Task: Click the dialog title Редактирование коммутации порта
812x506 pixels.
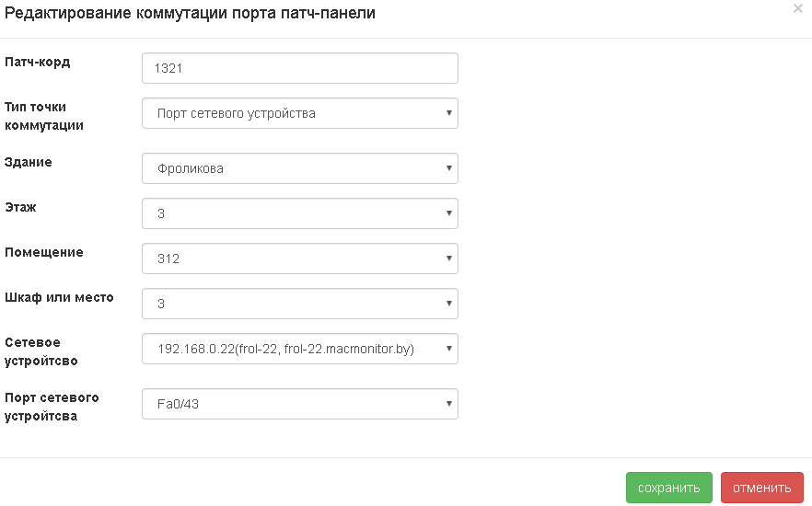Action: click(191, 13)
